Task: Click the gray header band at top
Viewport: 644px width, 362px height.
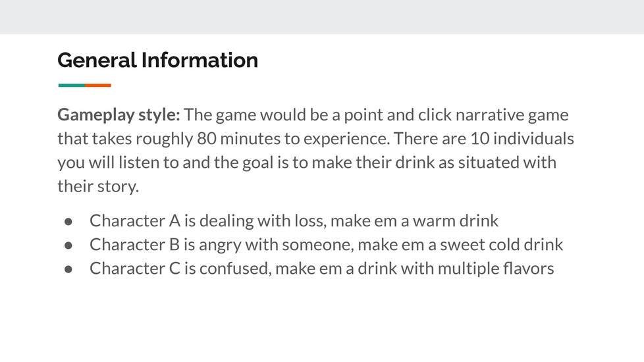Action: 322,16
